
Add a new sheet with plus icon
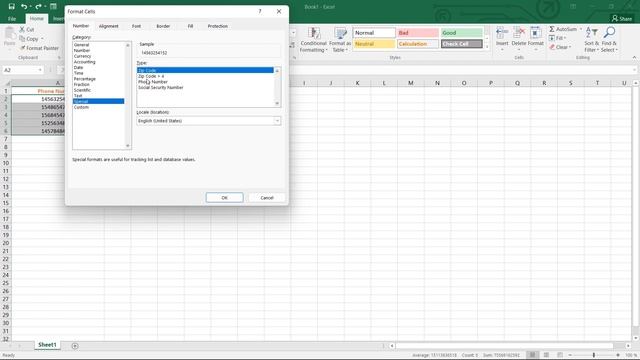coord(75,346)
